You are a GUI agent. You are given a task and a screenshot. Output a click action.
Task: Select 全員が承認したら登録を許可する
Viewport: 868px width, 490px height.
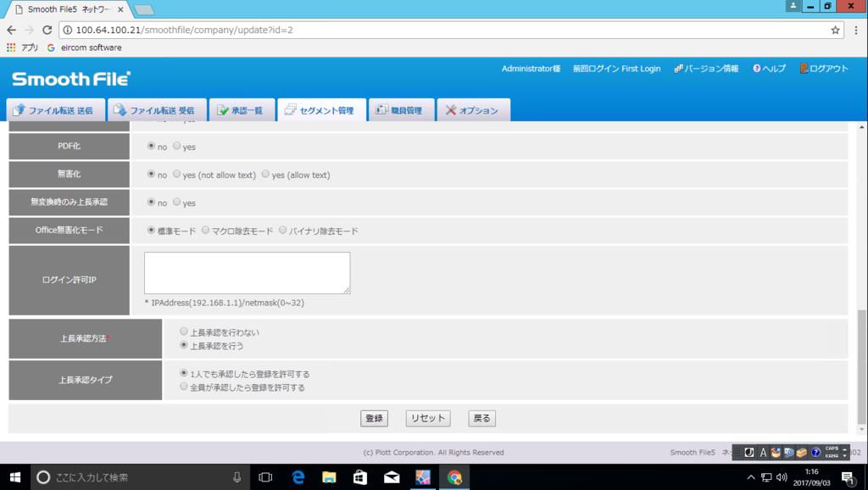184,387
